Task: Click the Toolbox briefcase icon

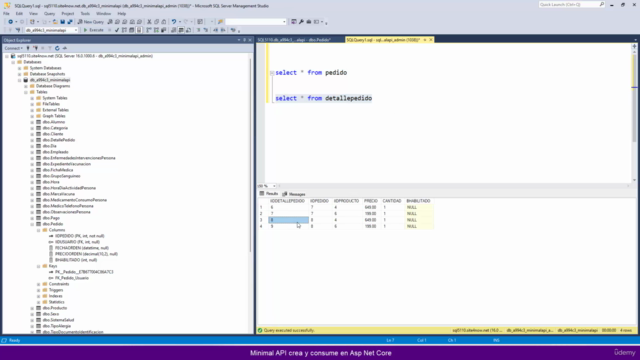Action: [309, 22]
